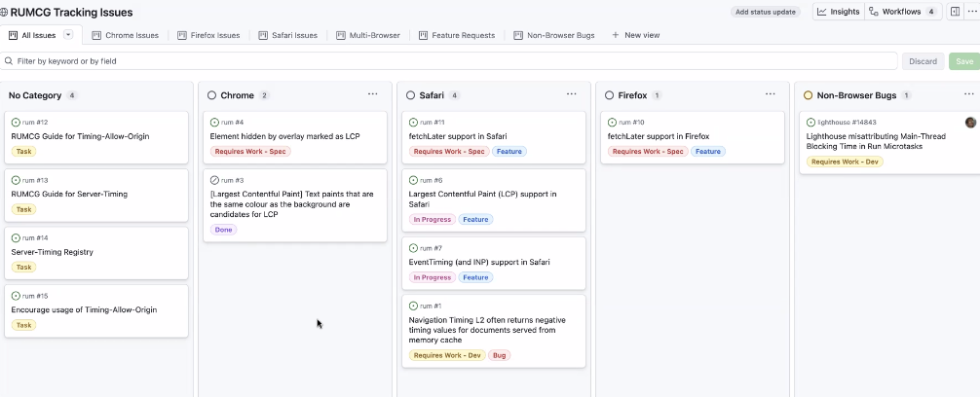Switch to the Safari Issues tab
The image size is (980, 397).
[x=287, y=35]
